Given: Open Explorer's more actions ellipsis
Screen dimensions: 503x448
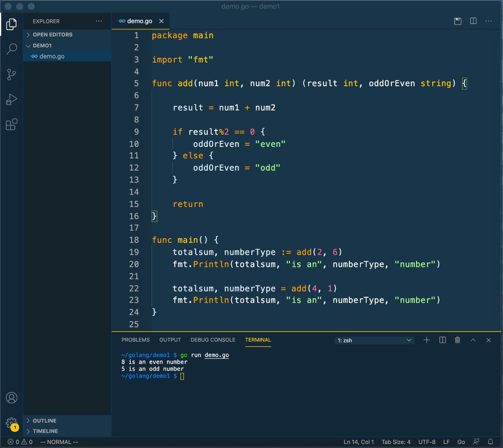Looking at the screenshot, I should click(x=99, y=21).
